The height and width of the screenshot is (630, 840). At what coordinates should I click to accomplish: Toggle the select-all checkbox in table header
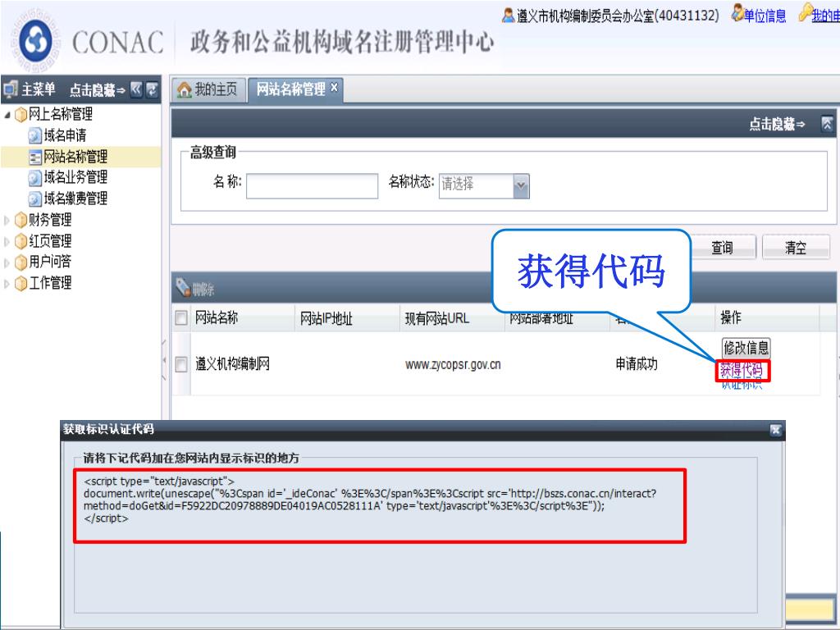point(181,318)
